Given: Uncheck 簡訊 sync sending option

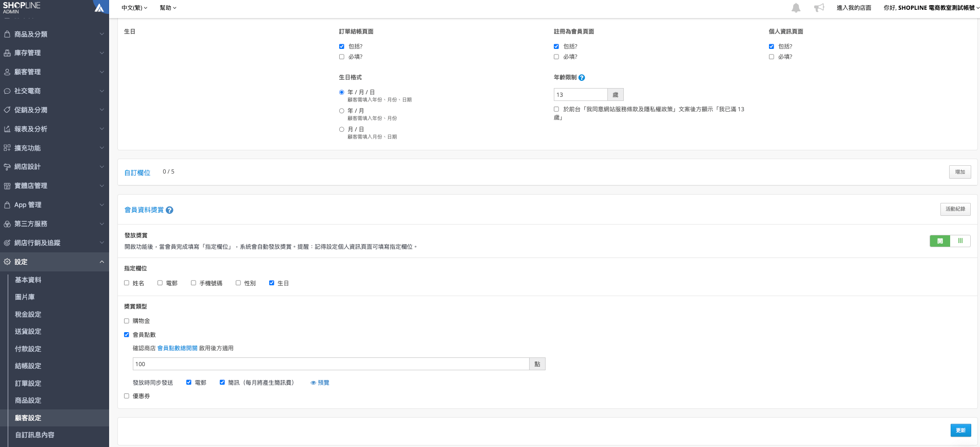Looking at the screenshot, I should click(222, 382).
